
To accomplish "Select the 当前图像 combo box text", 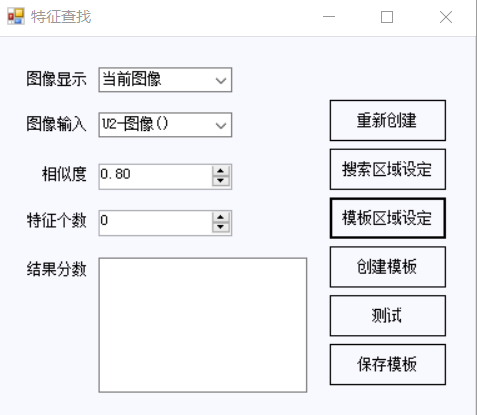I will [132, 79].
